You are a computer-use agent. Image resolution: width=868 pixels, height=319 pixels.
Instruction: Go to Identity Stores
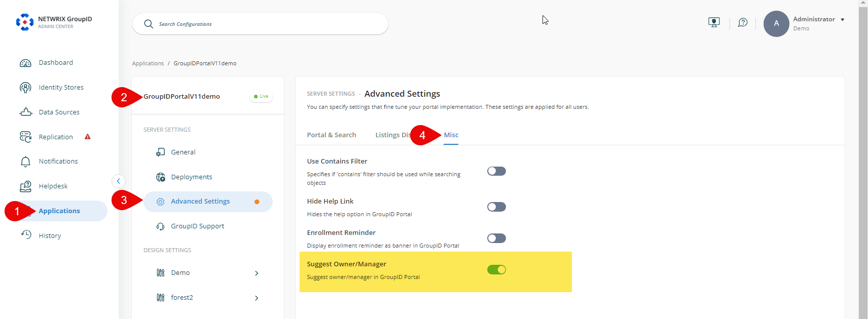click(61, 88)
